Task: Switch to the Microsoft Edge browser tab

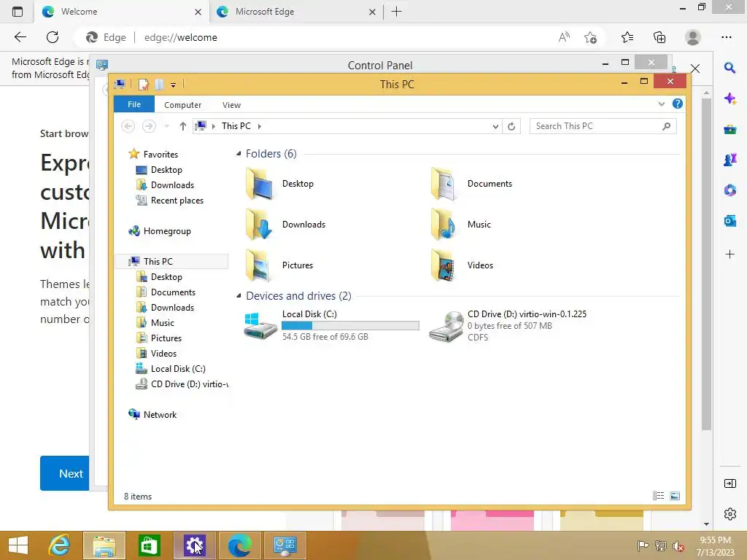Action: 295,12
